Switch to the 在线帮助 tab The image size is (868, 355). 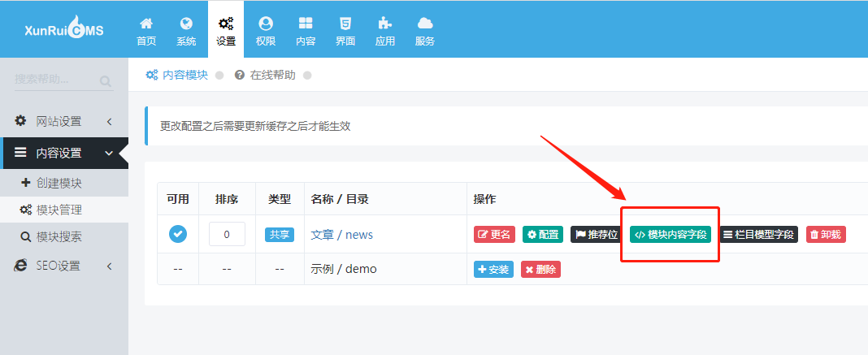tap(271, 75)
